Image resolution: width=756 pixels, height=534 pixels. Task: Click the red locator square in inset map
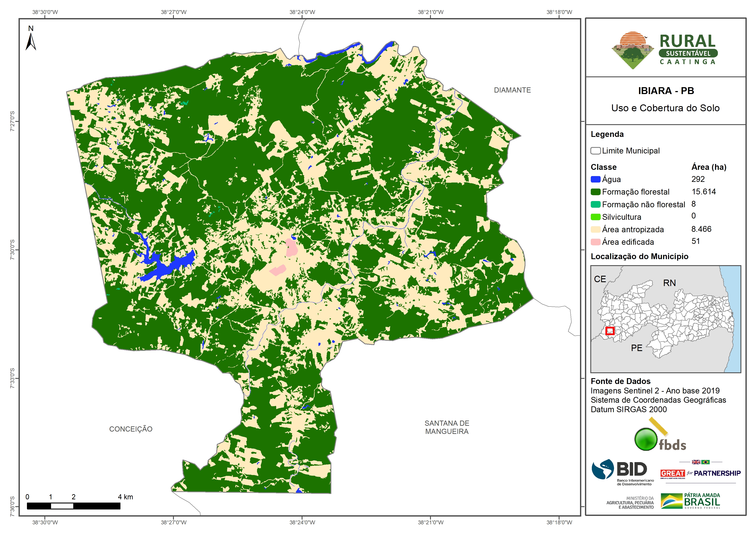click(x=610, y=331)
